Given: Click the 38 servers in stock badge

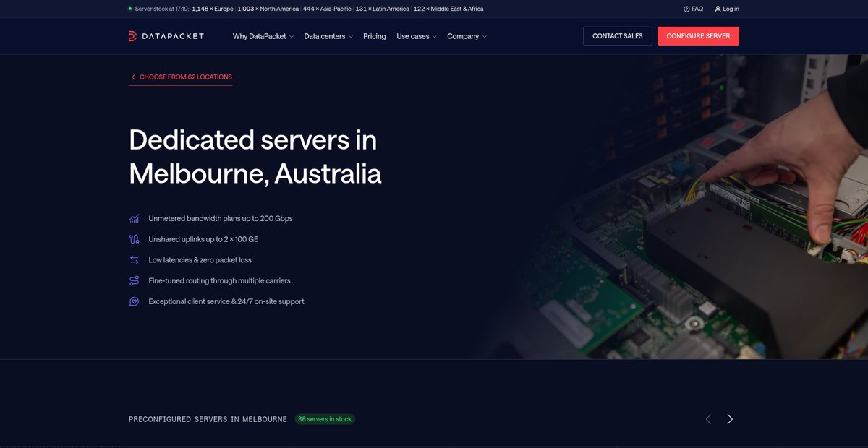Looking at the screenshot, I should pos(325,419).
